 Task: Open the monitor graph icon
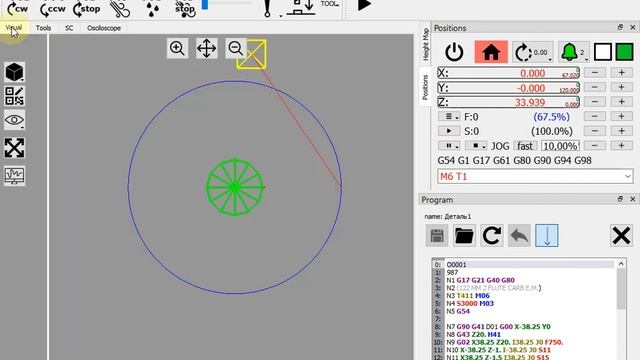point(14,176)
